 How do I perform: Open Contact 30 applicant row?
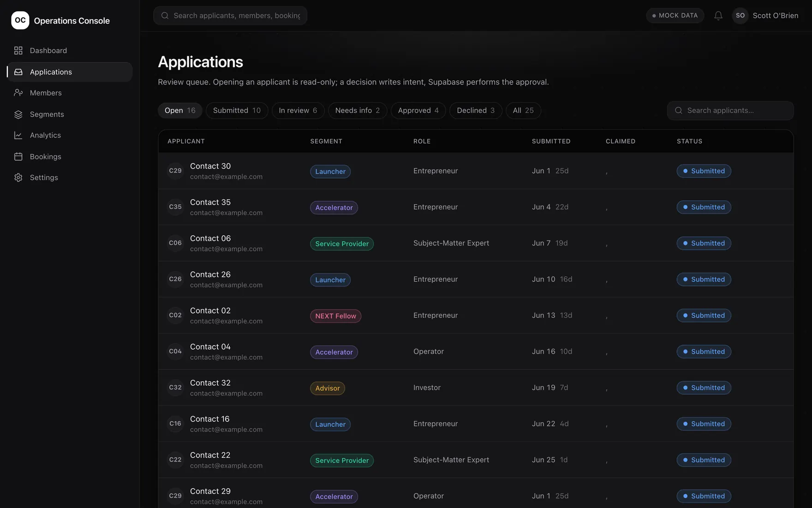[476, 171]
